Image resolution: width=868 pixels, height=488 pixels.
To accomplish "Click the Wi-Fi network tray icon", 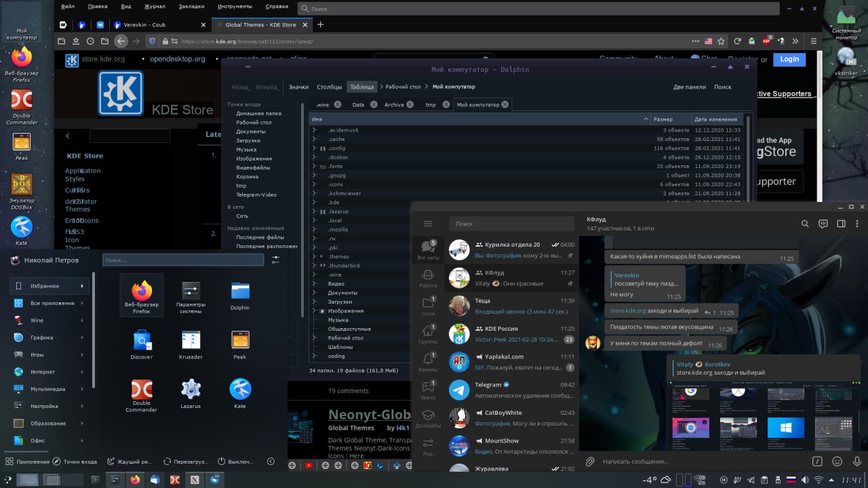I will coord(818,480).
